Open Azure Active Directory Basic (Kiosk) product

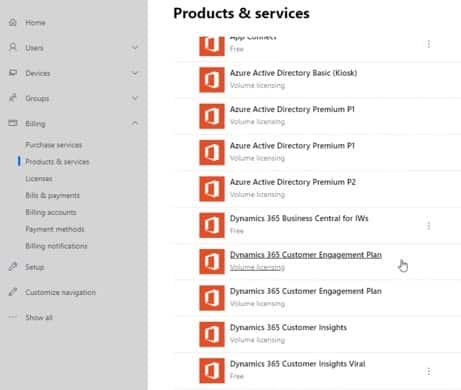click(293, 73)
